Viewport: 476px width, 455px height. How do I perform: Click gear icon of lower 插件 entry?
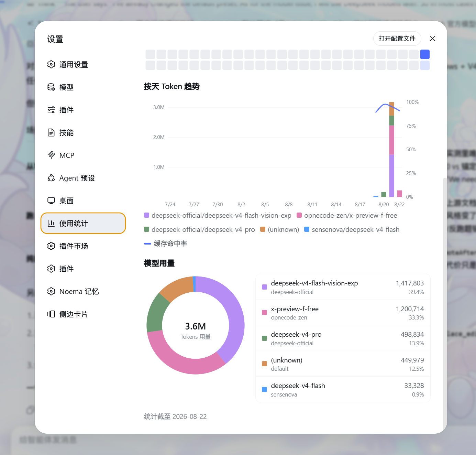click(51, 269)
